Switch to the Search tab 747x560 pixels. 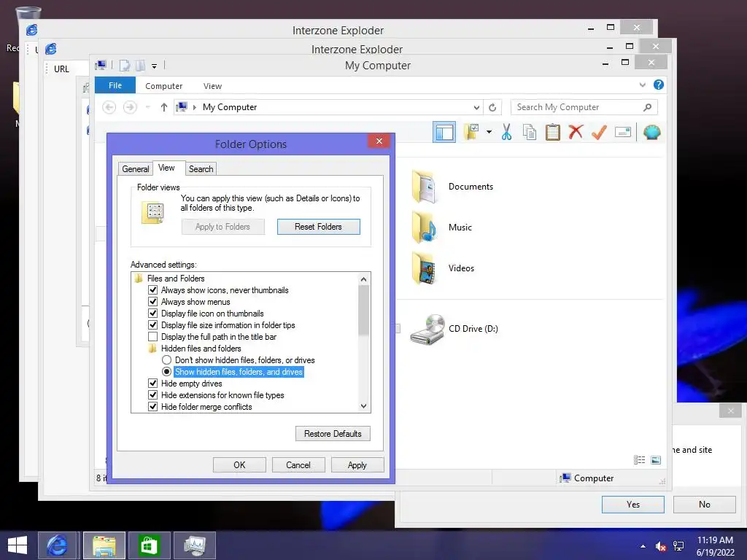pyautogui.click(x=201, y=169)
